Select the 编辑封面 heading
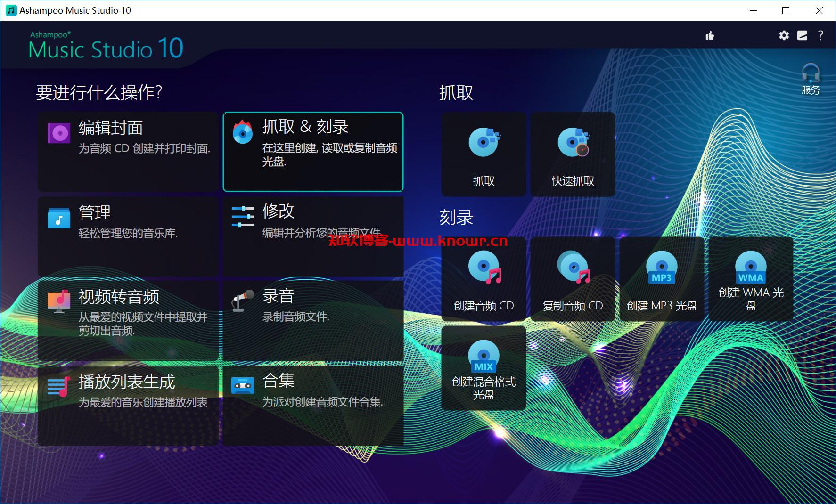Viewport: 836px width, 504px height. click(x=111, y=128)
